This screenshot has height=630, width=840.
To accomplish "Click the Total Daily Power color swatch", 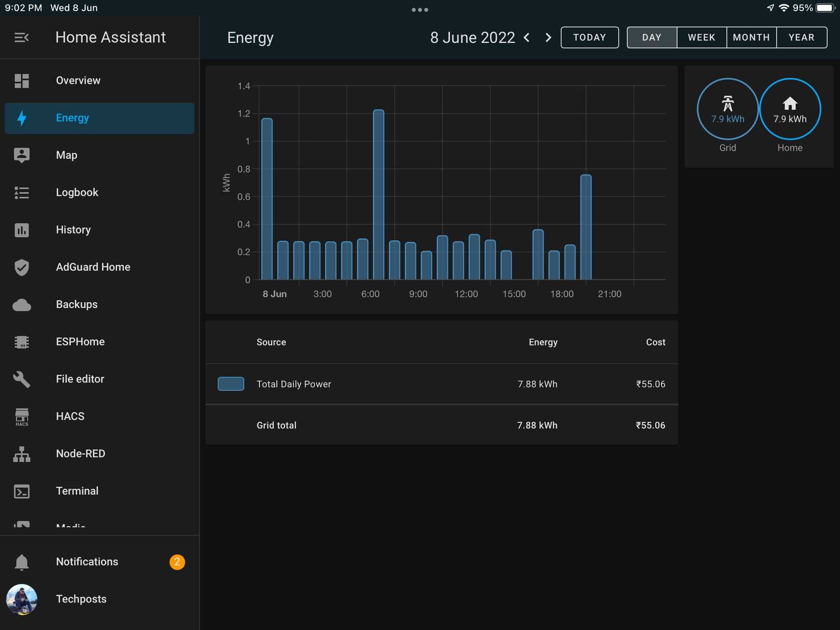I will (231, 384).
